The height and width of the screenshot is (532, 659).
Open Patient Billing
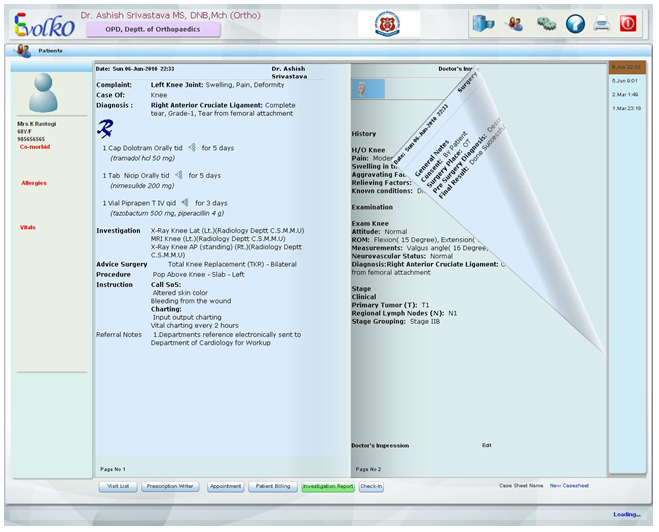pyautogui.click(x=271, y=487)
